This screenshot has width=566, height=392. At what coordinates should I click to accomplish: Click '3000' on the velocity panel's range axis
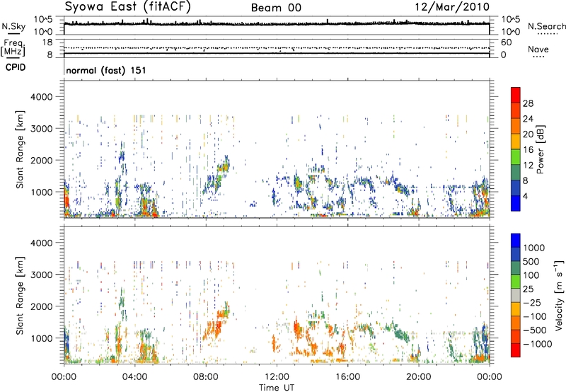[x=42, y=275]
